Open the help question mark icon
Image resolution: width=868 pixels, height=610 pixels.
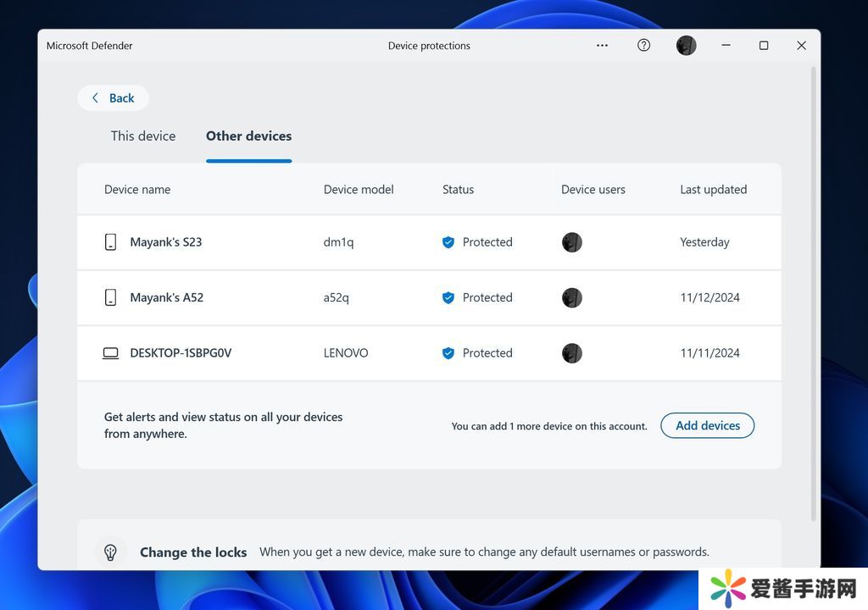click(x=643, y=46)
